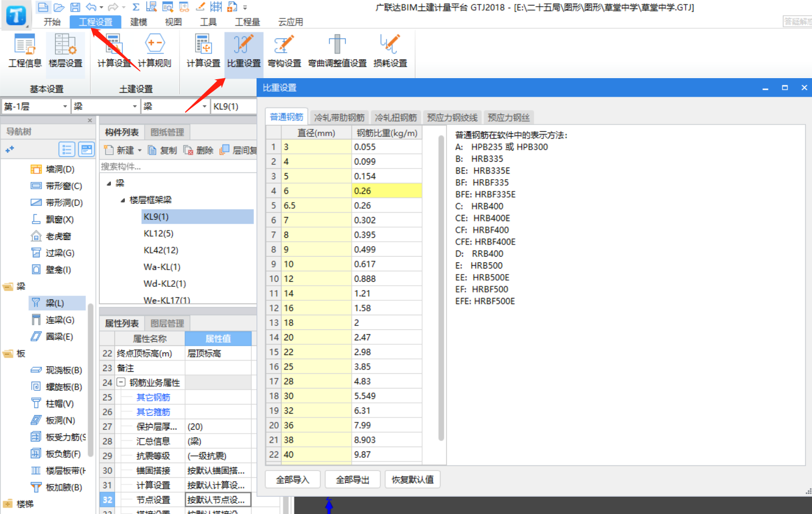Switch navigation tree to list view icon
Screen dimensions: 812x514
(67, 149)
